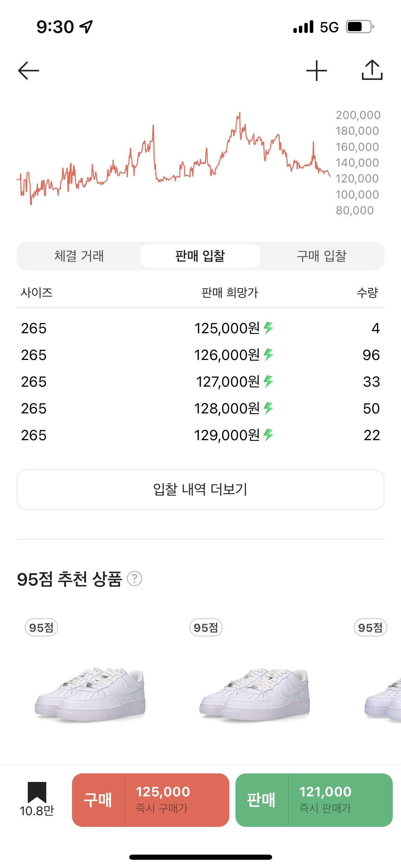This screenshot has height=868, width=401.
Task: Tap the back arrow icon
Action: point(28,71)
